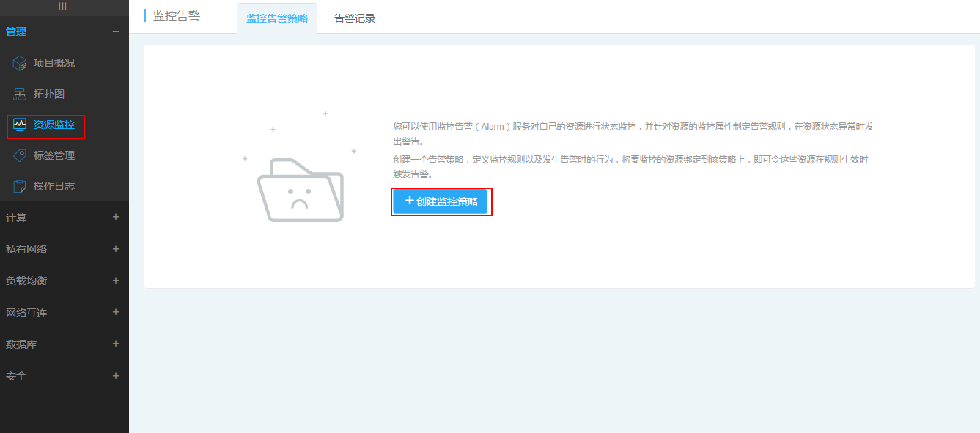Image resolution: width=980 pixels, height=433 pixels.
Task: Click the 监控告警 page title
Action: click(177, 15)
